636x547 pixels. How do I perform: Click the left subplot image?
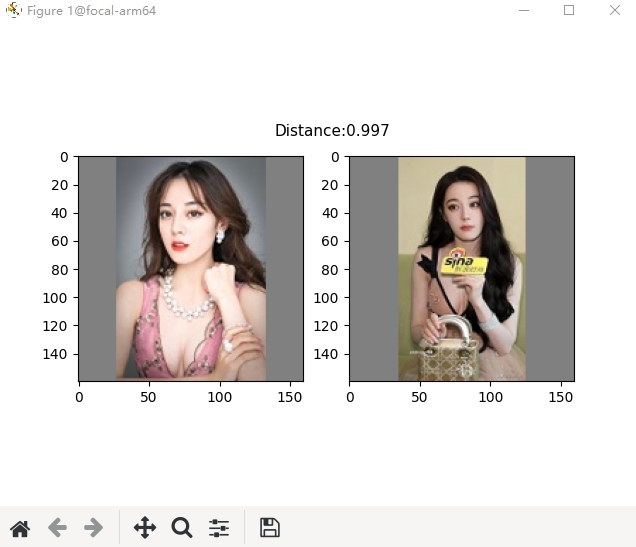point(191,268)
